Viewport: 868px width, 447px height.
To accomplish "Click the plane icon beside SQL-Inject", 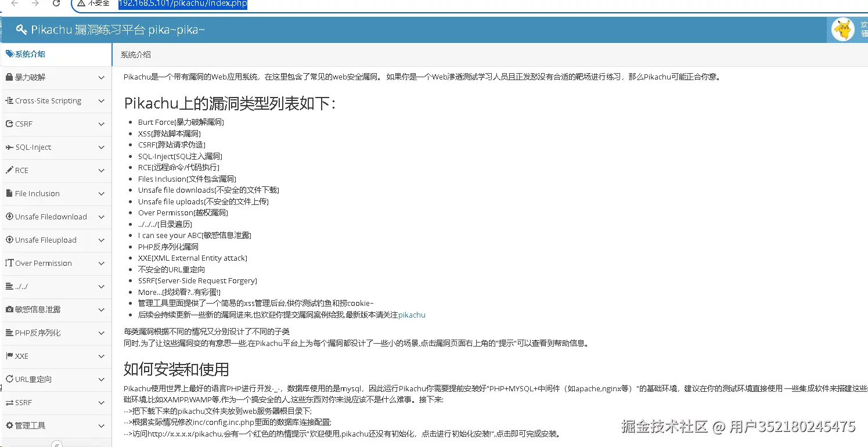I will click(x=9, y=147).
